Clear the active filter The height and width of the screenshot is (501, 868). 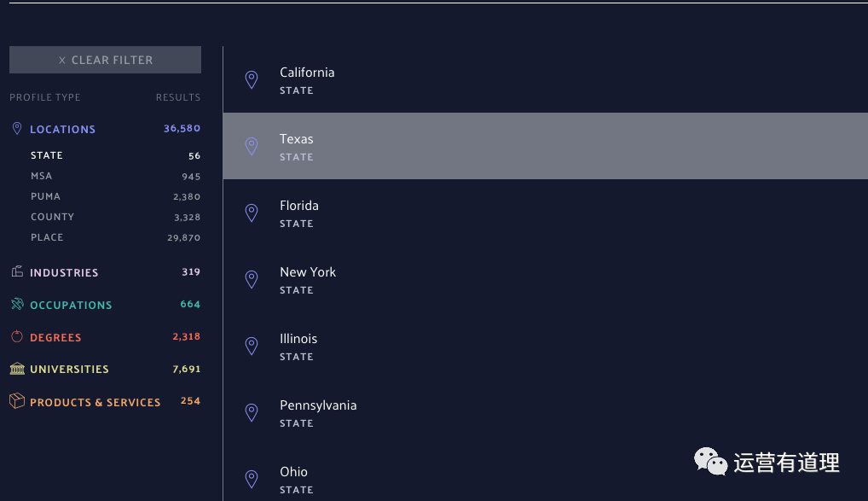105,60
